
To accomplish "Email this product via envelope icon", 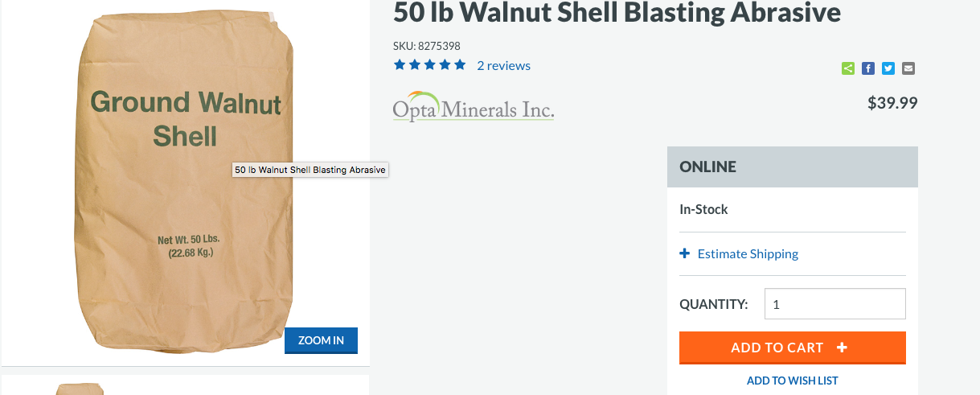I will 908,68.
